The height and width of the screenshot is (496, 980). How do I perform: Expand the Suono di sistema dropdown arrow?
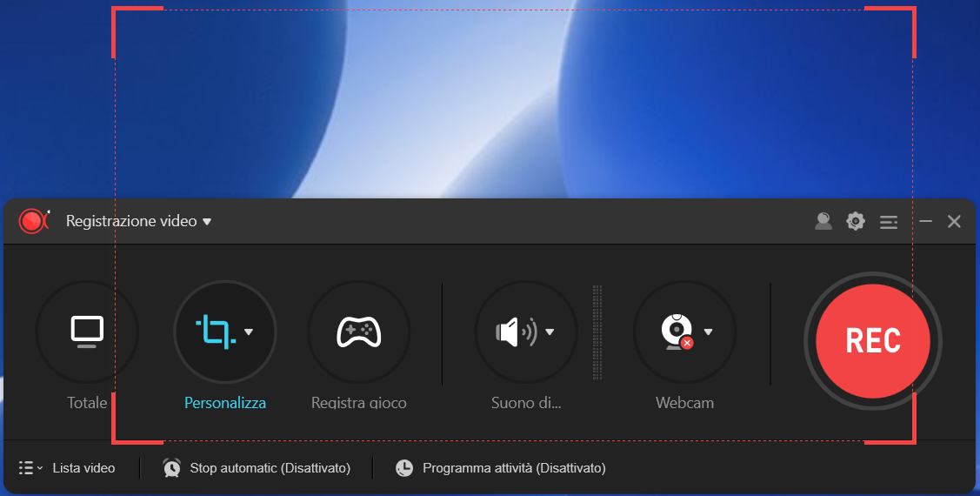pyautogui.click(x=550, y=332)
